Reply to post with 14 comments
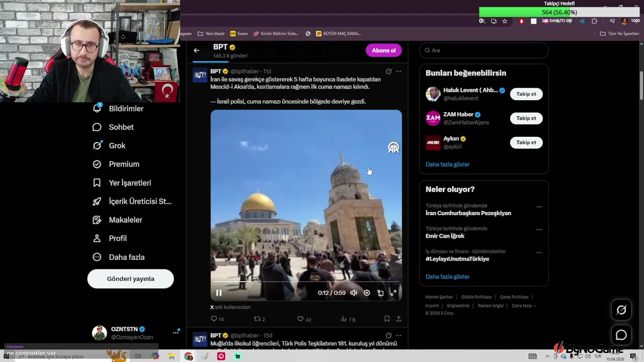Screen dimensions: 644x362 click(x=217, y=319)
